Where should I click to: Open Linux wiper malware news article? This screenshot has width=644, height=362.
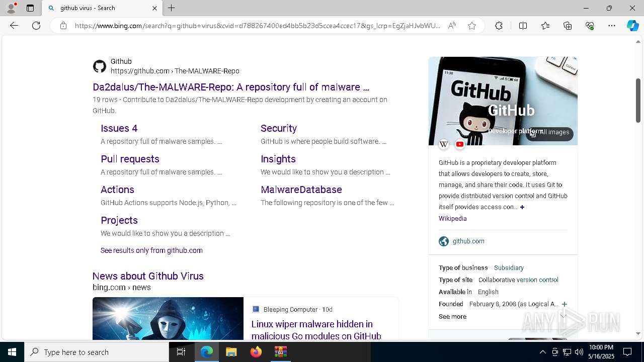316,330
